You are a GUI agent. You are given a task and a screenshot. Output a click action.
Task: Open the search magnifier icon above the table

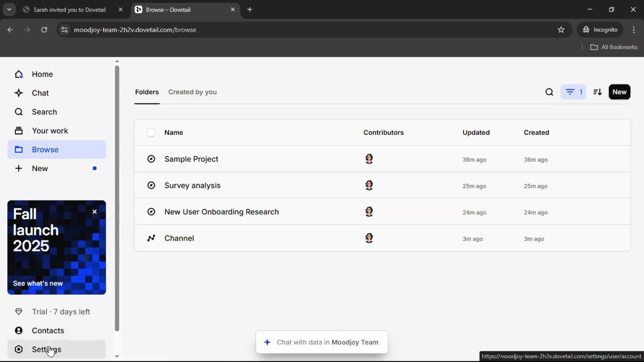pyautogui.click(x=549, y=92)
